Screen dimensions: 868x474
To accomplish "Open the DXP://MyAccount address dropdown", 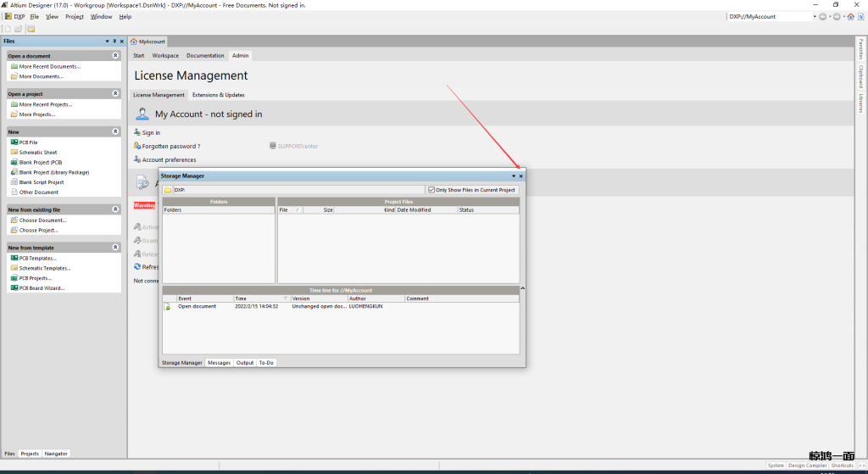I will pyautogui.click(x=815, y=16).
